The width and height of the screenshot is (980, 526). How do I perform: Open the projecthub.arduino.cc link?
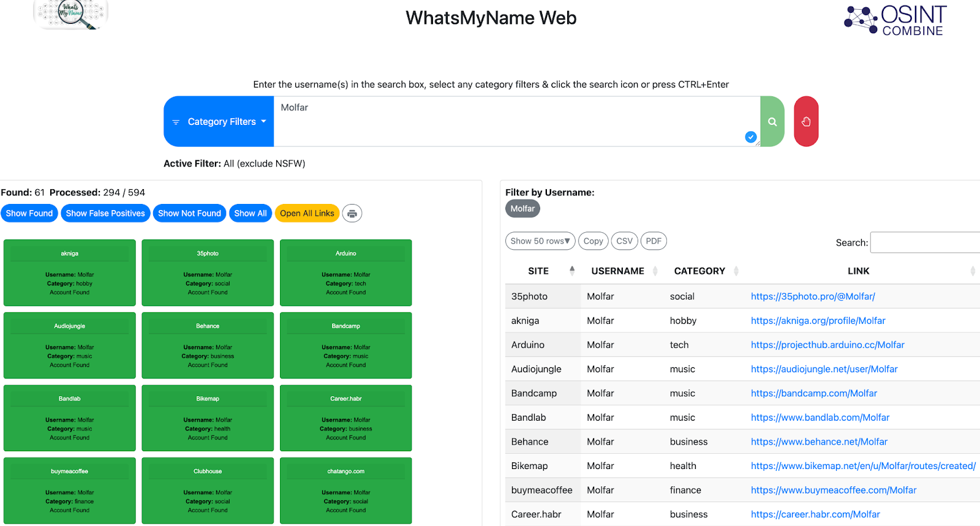tap(827, 345)
